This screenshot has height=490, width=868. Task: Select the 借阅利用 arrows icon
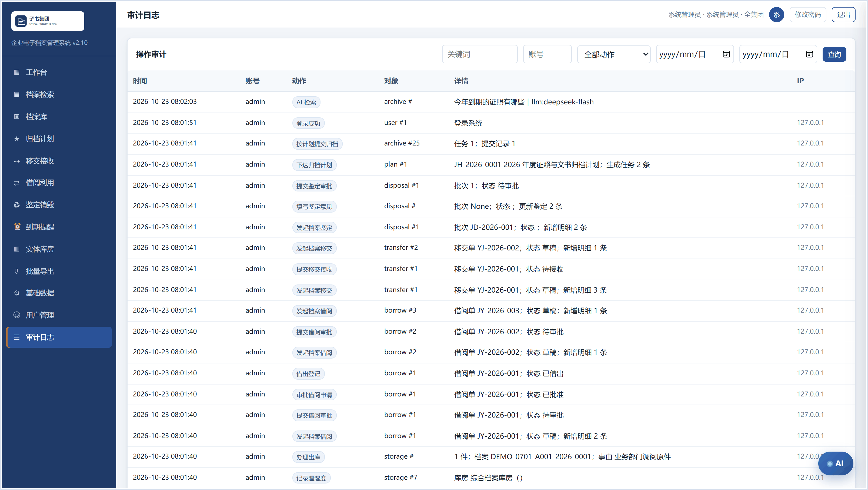click(x=16, y=183)
